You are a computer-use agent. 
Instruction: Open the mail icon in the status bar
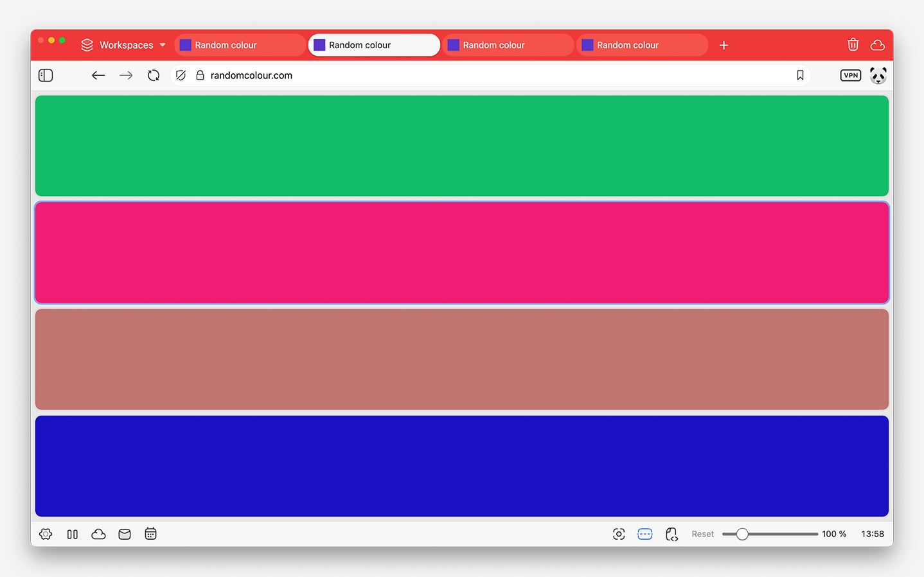[125, 534]
